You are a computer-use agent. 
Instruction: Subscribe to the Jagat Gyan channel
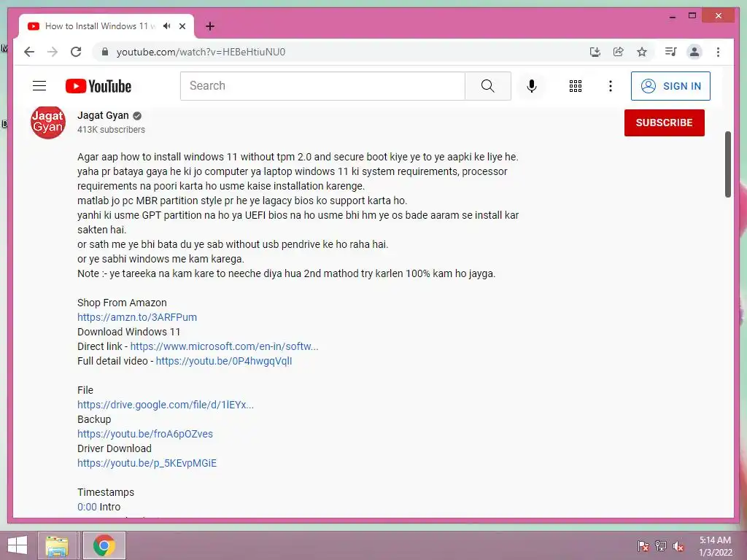[664, 122]
